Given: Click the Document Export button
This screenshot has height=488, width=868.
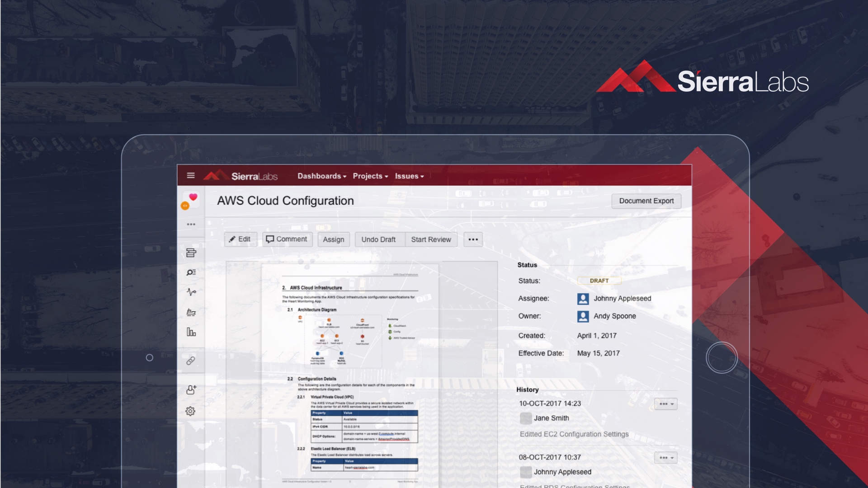Looking at the screenshot, I should click(x=646, y=201).
